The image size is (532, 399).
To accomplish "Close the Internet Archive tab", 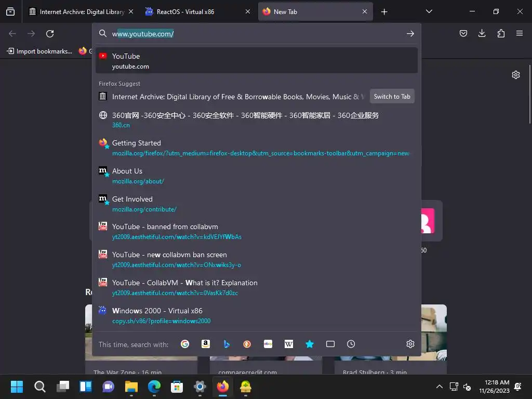I will pos(131,11).
